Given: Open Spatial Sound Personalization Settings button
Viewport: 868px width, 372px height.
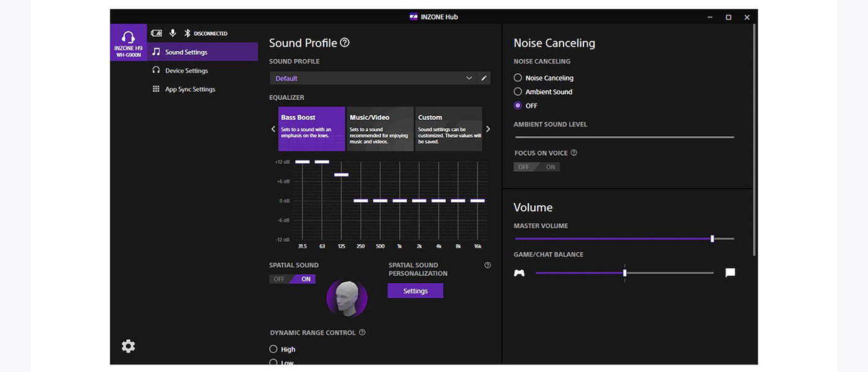Looking at the screenshot, I should [415, 291].
